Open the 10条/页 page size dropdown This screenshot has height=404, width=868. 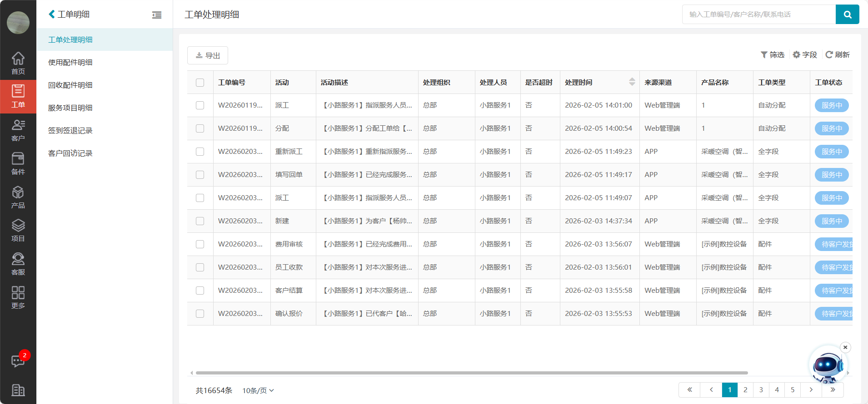click(x=258, y=390)
